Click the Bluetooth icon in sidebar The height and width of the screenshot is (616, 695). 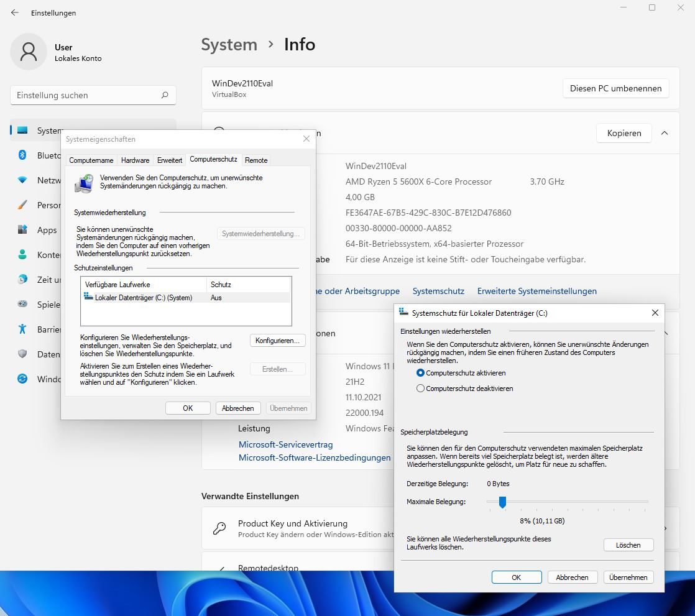pyautogui.click(x=22, y=155)
